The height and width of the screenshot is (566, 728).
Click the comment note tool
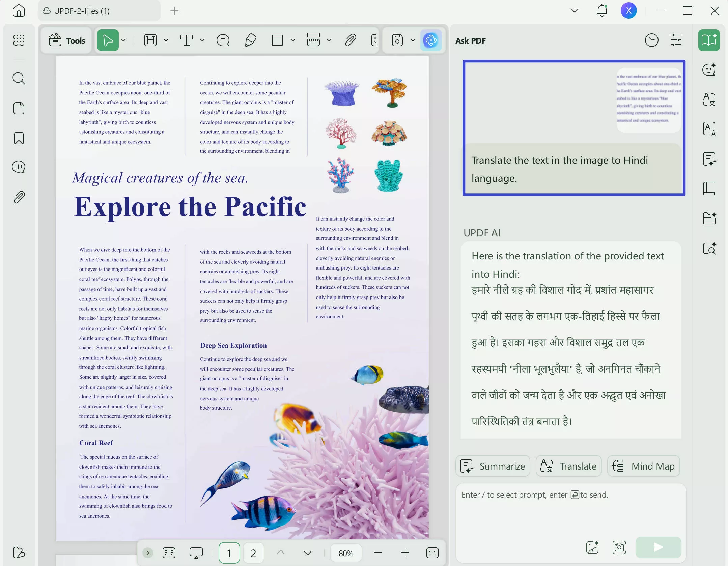[x=223, y=40]
